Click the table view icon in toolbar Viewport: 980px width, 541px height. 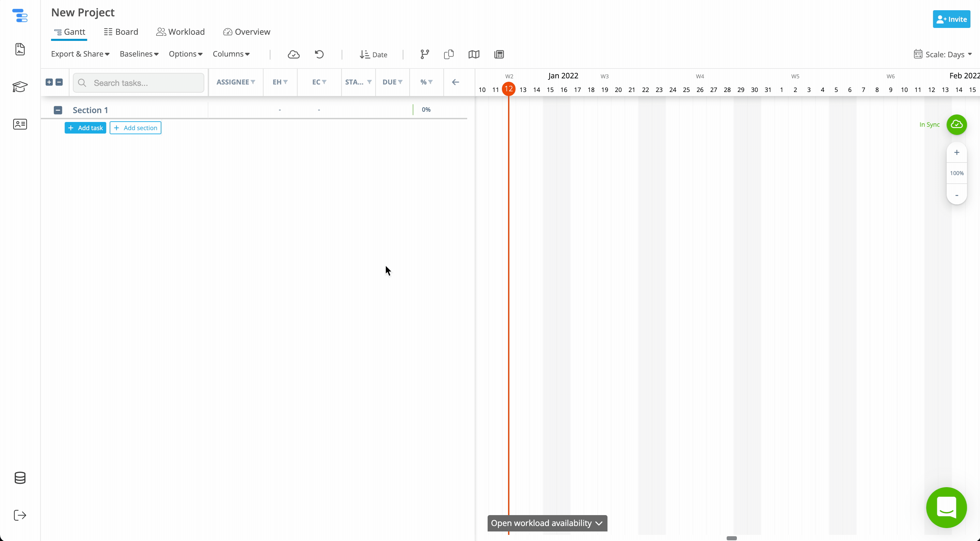pos(499,55)
